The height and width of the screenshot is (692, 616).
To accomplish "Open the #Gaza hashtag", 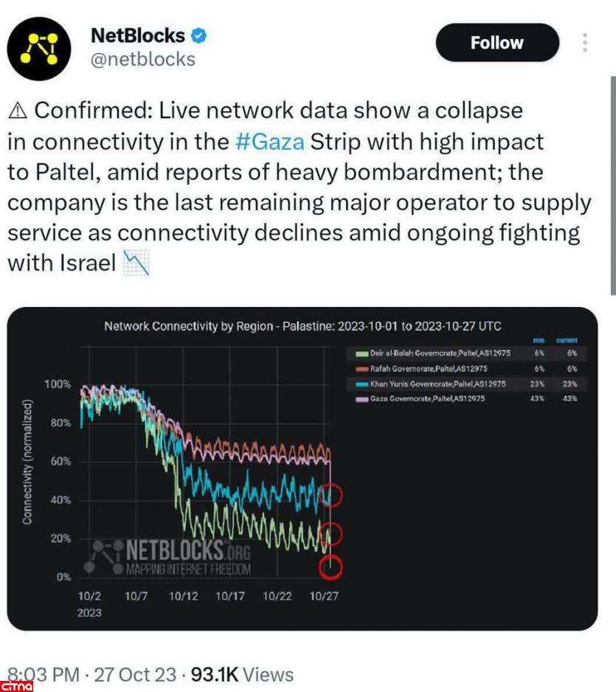I will [269, 141].
